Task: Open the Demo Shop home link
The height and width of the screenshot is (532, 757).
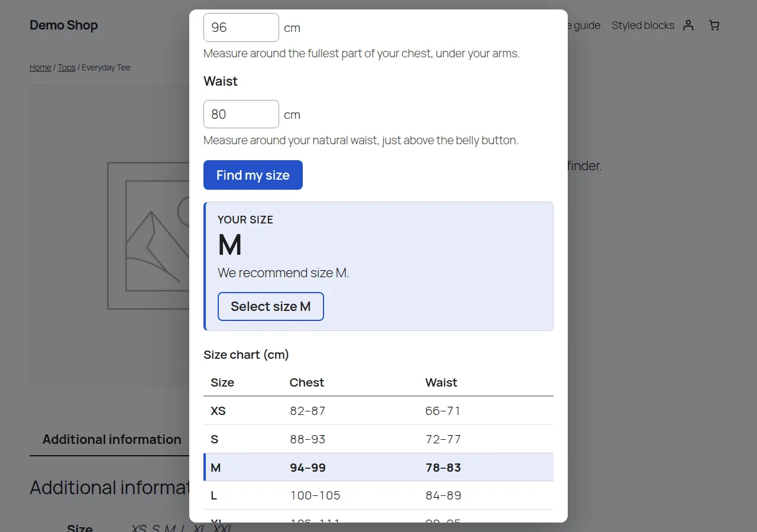Action: pyautogui.click(x=64, y=25)
